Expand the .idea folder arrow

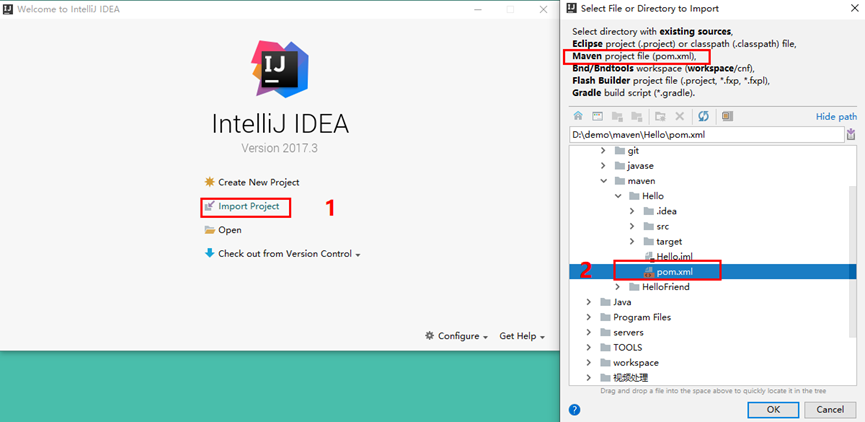coord(632,211)
